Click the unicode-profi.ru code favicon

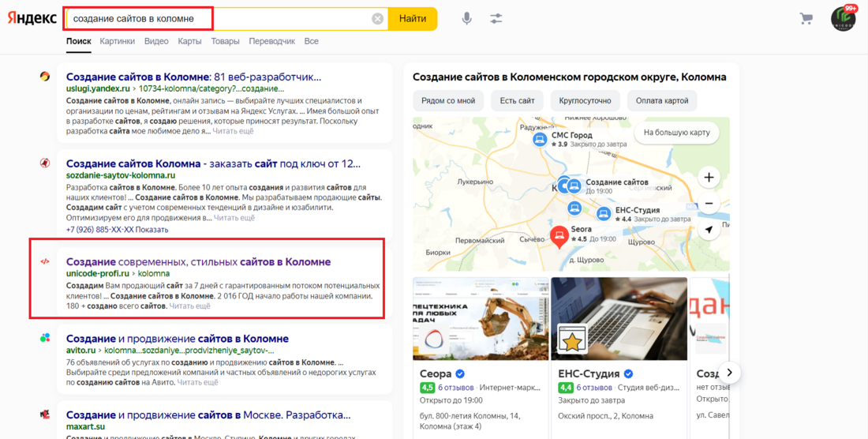[45, 261]
